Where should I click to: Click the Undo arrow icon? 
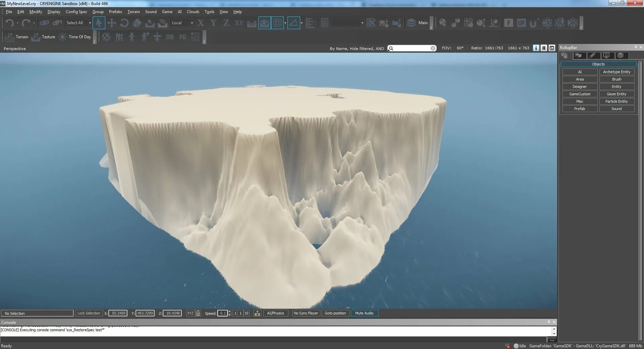pos(9,23)
